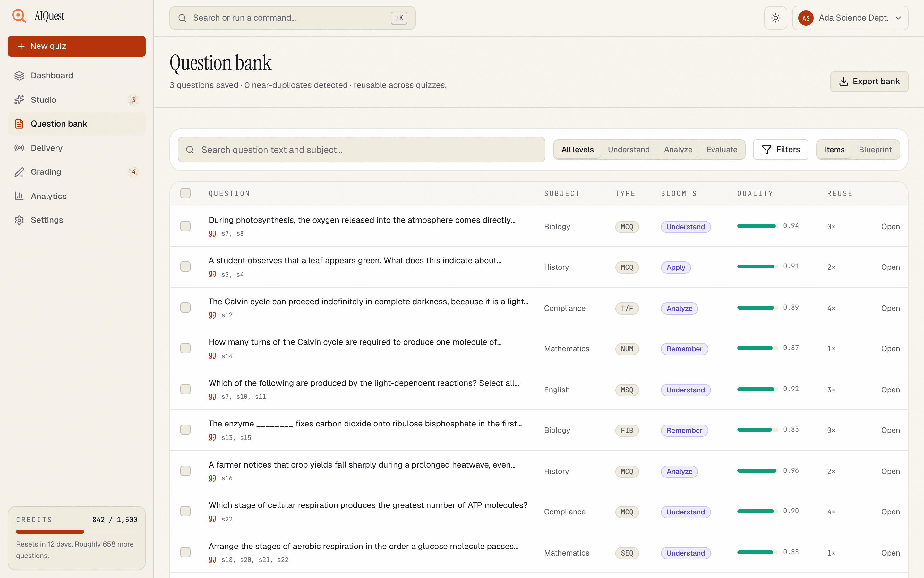Click the magnifier icon in top search bar
924x578 pixels.
coord(183,18)
